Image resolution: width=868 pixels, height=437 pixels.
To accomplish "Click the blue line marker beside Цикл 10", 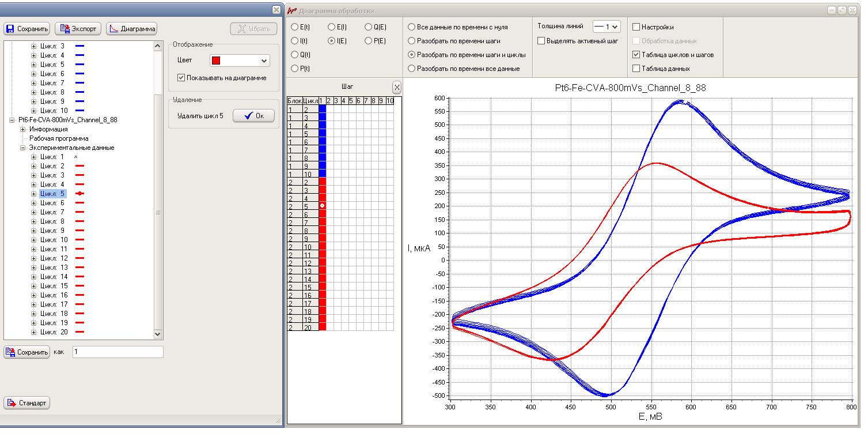I will pos(79,111).
